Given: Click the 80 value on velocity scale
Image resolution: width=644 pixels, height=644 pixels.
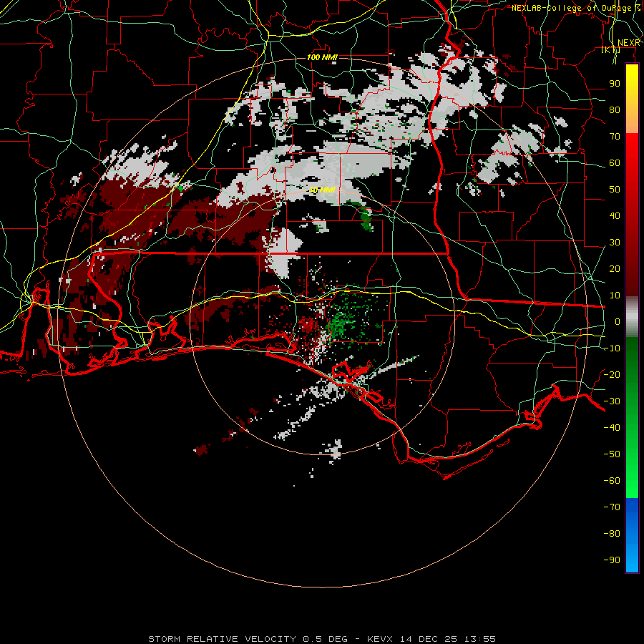Looking at the screenshot, I should pyautogui.click(x=615, y=109).
